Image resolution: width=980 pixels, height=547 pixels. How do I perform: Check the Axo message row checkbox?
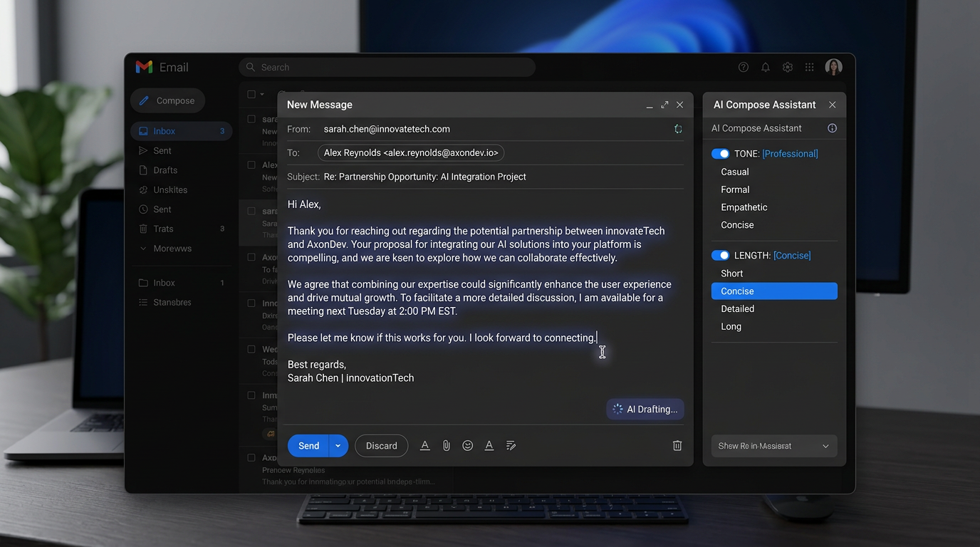[x=251, y=257]
